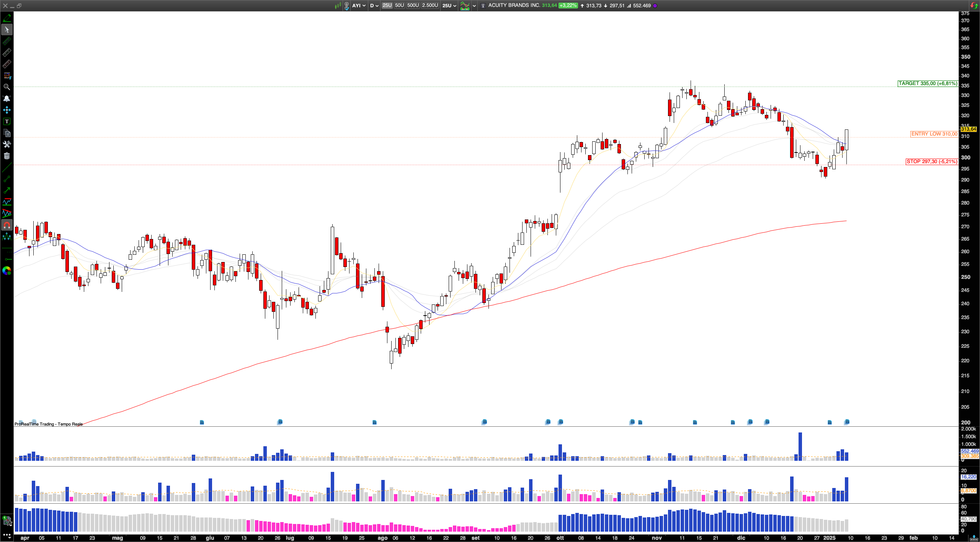Select the arrow drawing tool
The image size is (980, 542).
7,190
